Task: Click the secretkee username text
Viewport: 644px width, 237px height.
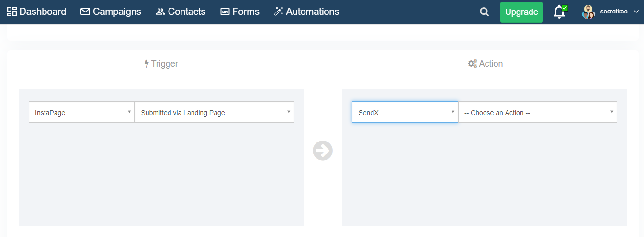Action: click(x=616, y=12)
